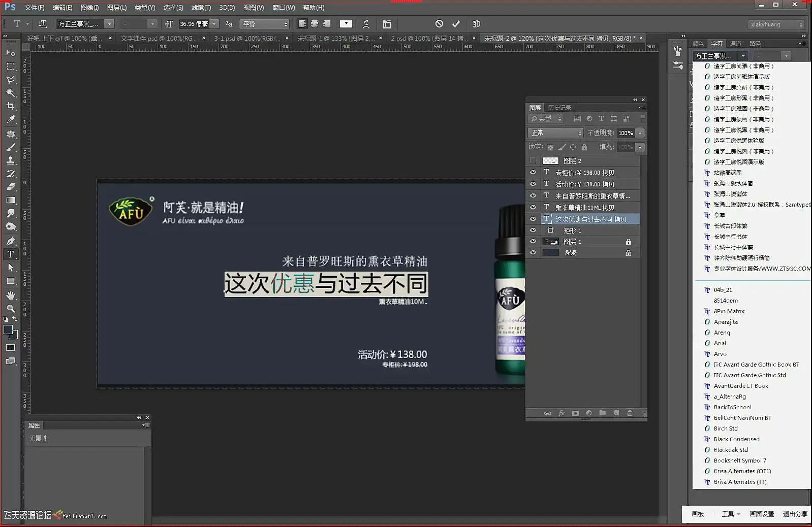Add a layer mask
Screen dimensions: 812x527
[x=575, y=413]
